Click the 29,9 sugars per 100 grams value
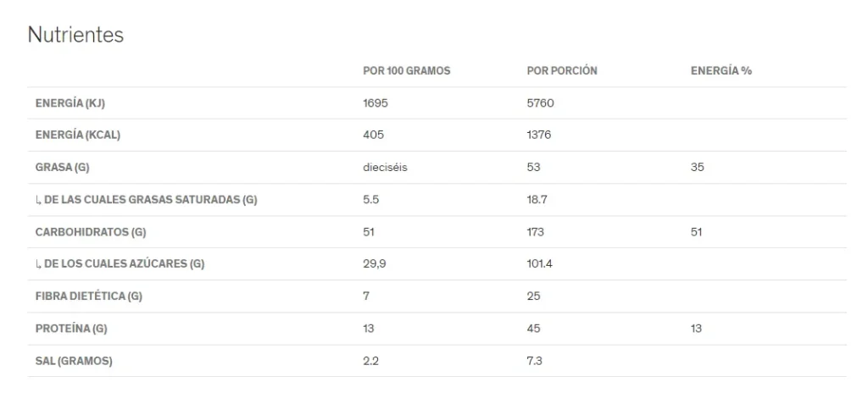Image resolution: width=868 pixels, height=415 pixels. coord(374,264)
